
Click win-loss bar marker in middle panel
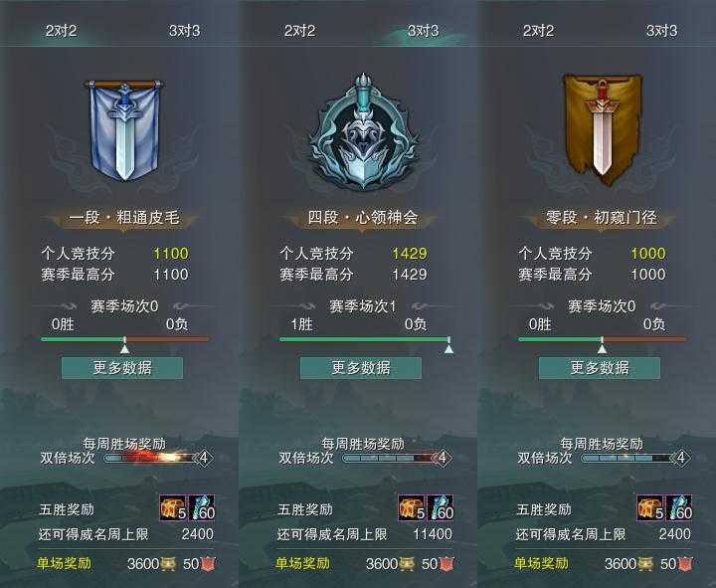pos(448,346)
